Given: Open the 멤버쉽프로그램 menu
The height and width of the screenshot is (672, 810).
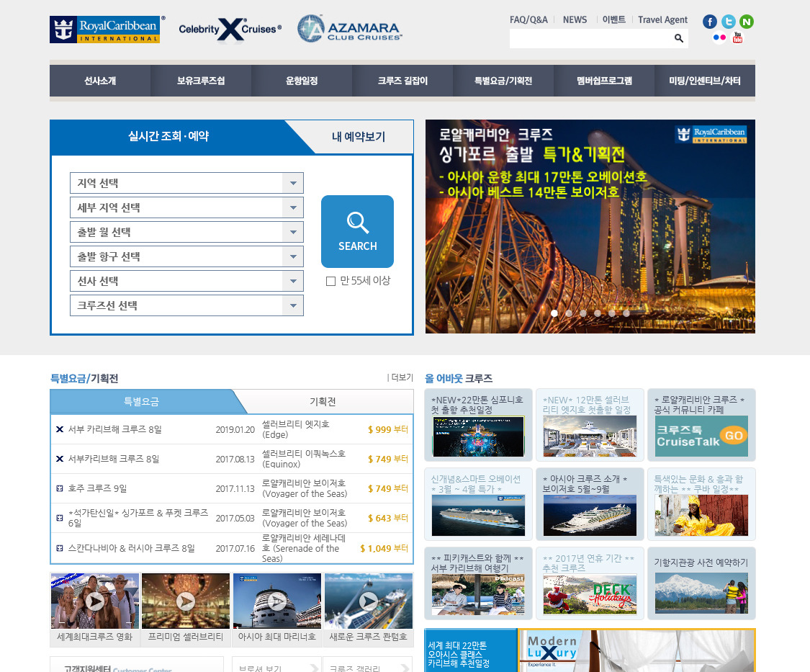Looking at the screenshot, I should coord(604,81).
